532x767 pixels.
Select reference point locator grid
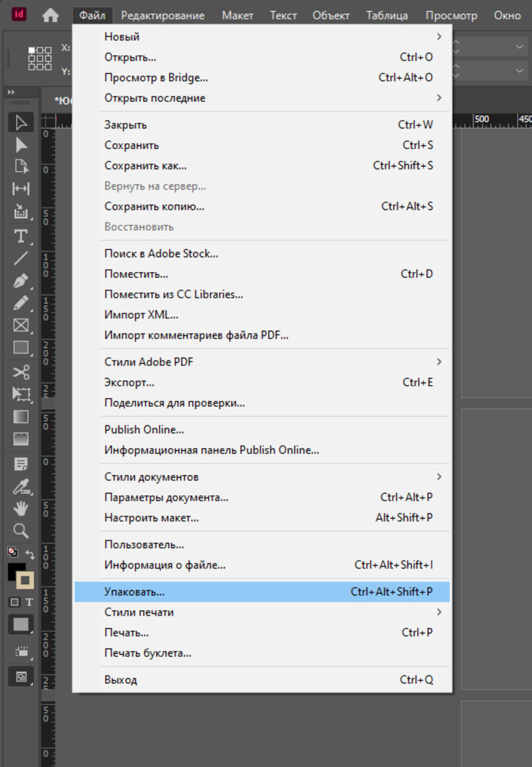pyautogui.click(x=39, y=58)
